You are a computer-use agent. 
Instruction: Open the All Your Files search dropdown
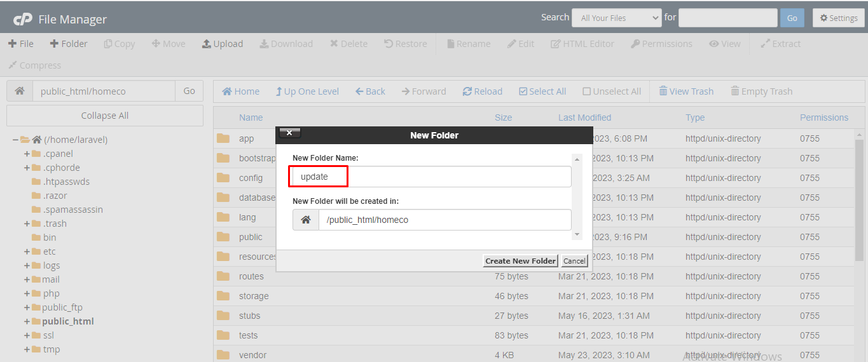(x=616, y=18)
